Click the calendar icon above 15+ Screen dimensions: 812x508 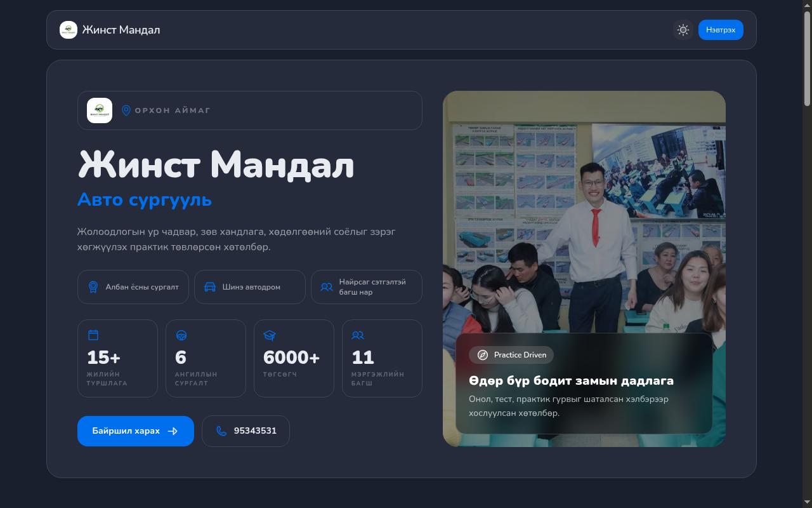click(x=93, y=335)
